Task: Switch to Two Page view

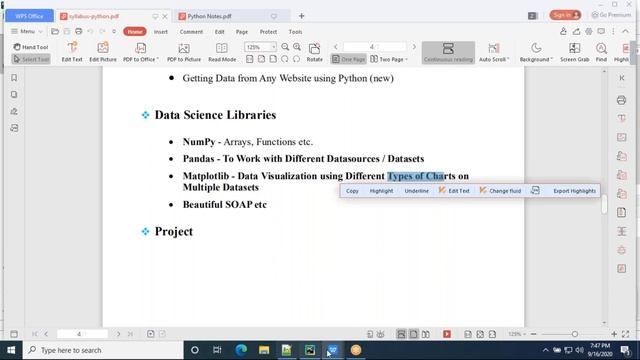Action: click(x=389, y=59)
